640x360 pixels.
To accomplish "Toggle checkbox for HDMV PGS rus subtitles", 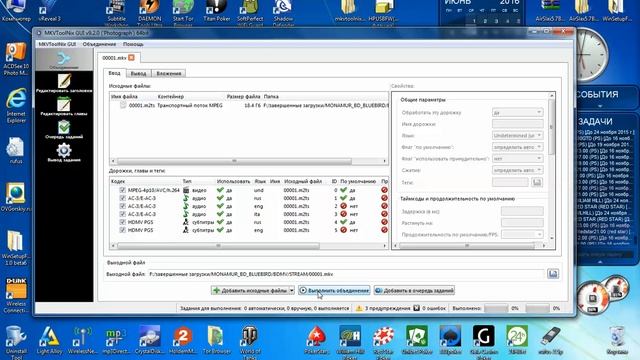I will (x=122, y=222).
